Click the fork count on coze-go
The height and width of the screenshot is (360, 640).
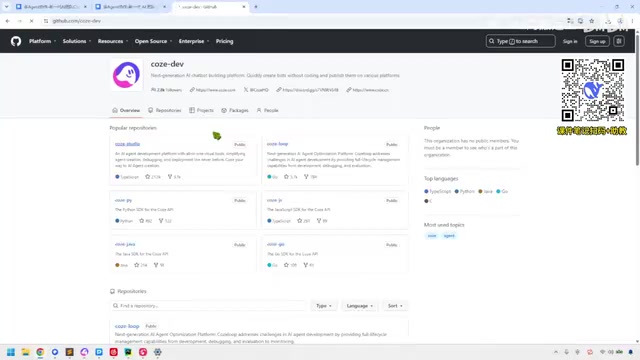tap(309, 265)
